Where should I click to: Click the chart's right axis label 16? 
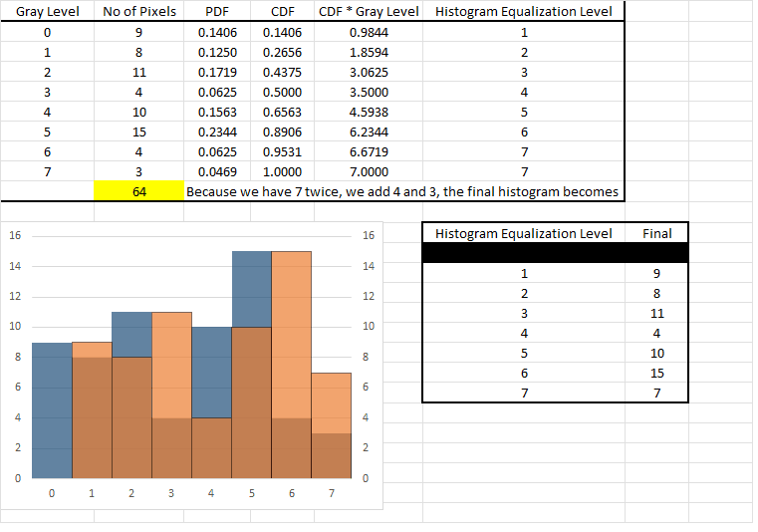369,235
